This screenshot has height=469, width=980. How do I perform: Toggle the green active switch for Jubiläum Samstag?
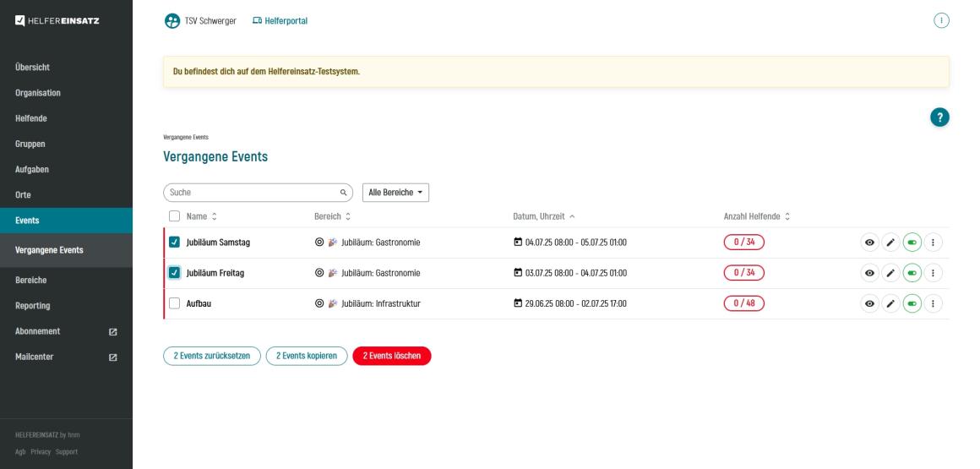point(912,243)
